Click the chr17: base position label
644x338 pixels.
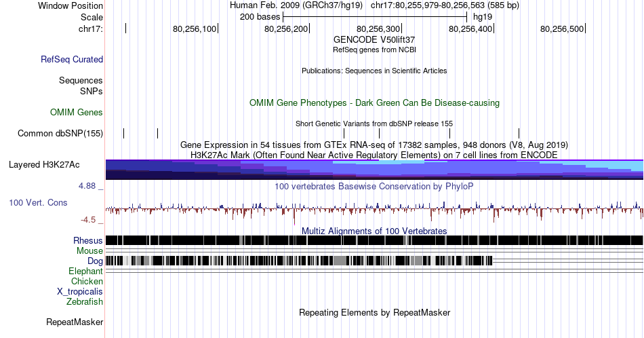click(x=91, y=29)
